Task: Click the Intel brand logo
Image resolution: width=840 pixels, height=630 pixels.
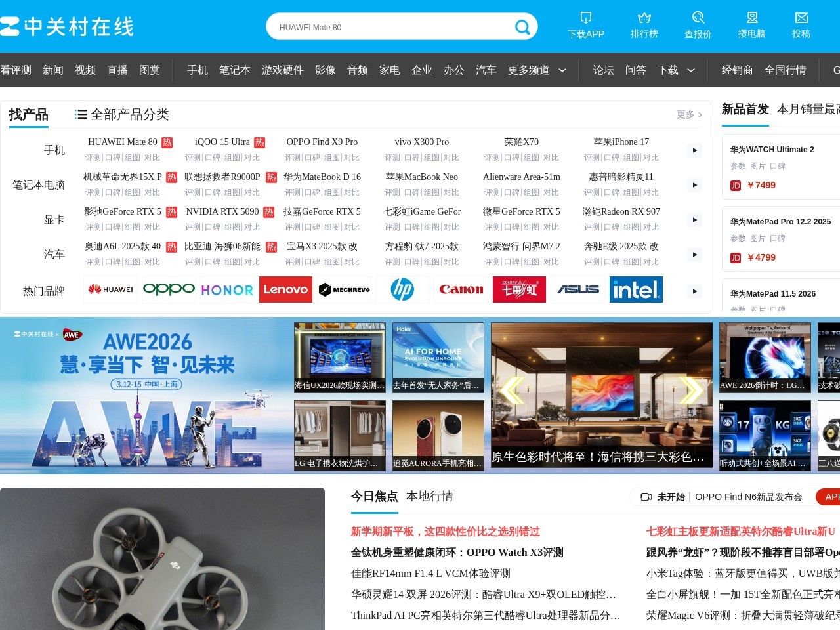Action: coord(636,289)
